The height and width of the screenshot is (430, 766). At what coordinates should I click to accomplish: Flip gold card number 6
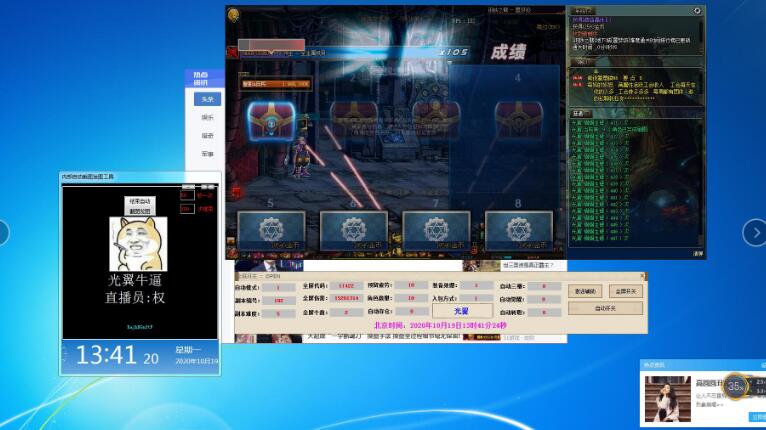click(354, 231)
